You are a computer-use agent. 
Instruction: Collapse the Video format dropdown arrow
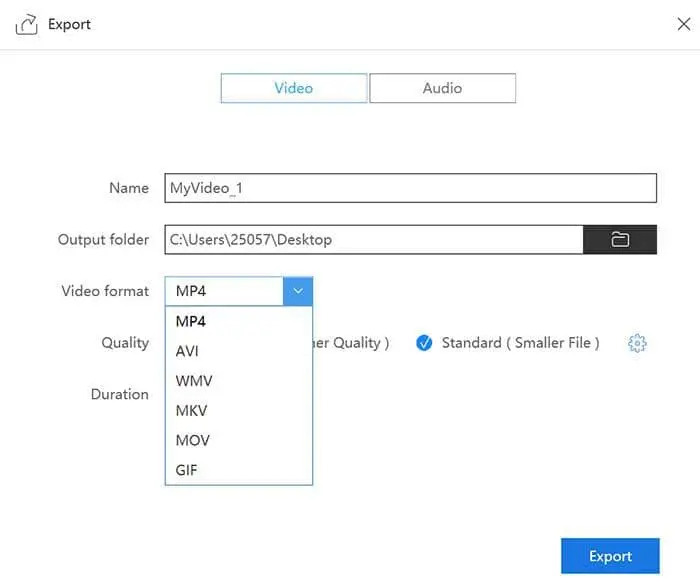298,291
